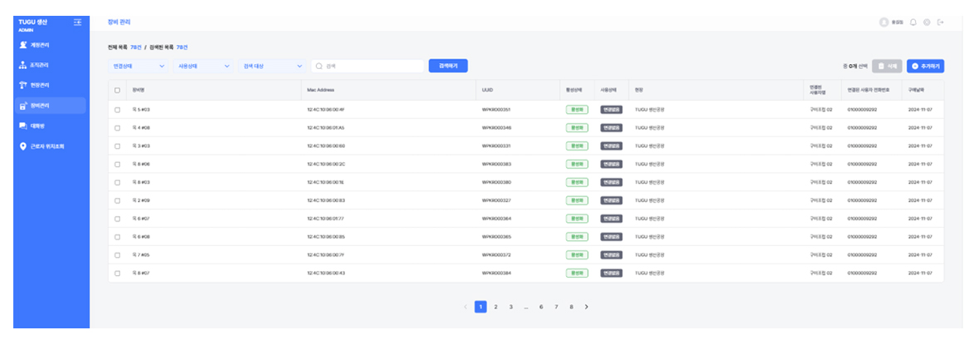
Task: Click the location pin icon in the sidebar
Action: pyautogui.click(x=23, y=146)
